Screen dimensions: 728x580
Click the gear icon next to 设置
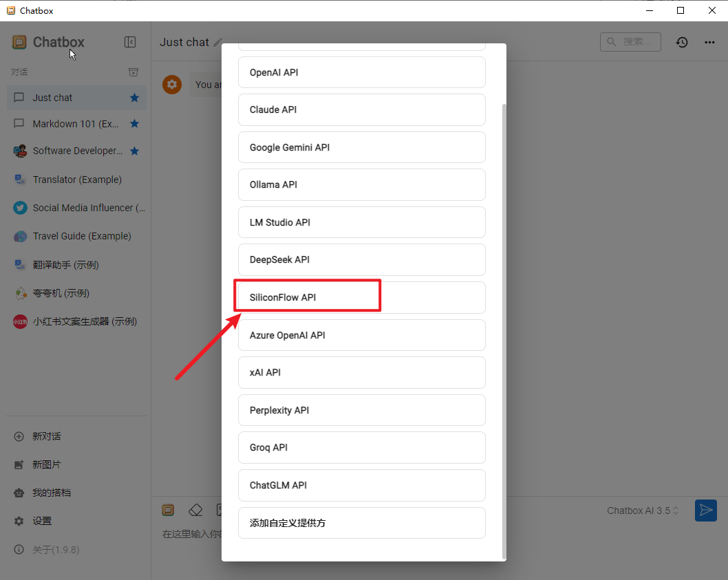(19, 521)
